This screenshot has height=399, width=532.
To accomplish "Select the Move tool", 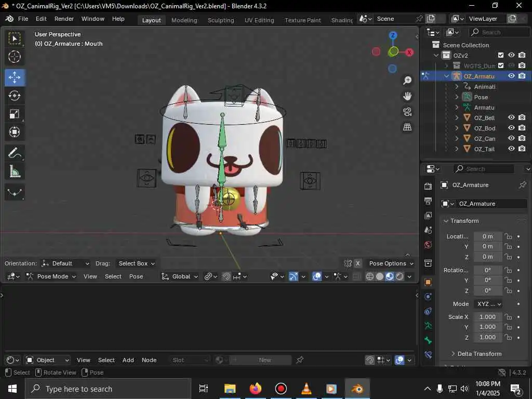I will (x=15, y=78).
